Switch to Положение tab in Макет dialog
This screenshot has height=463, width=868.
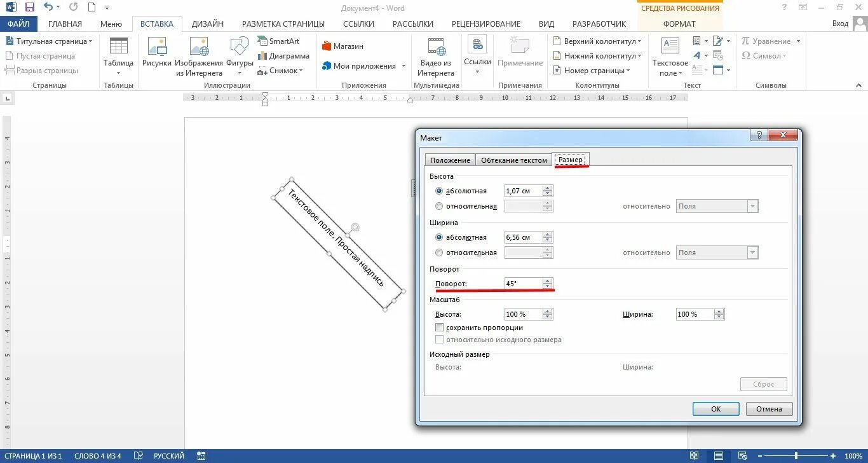point(450,160)
